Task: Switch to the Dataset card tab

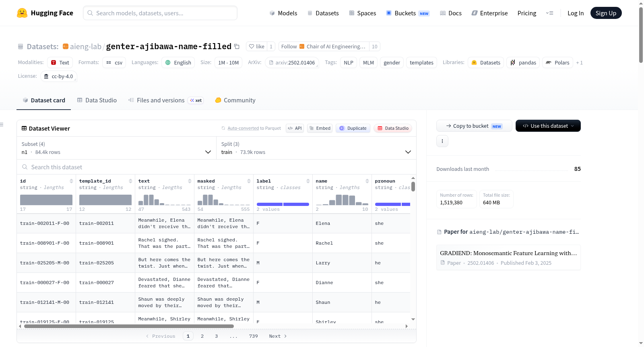Action: (x=44, y=100)
